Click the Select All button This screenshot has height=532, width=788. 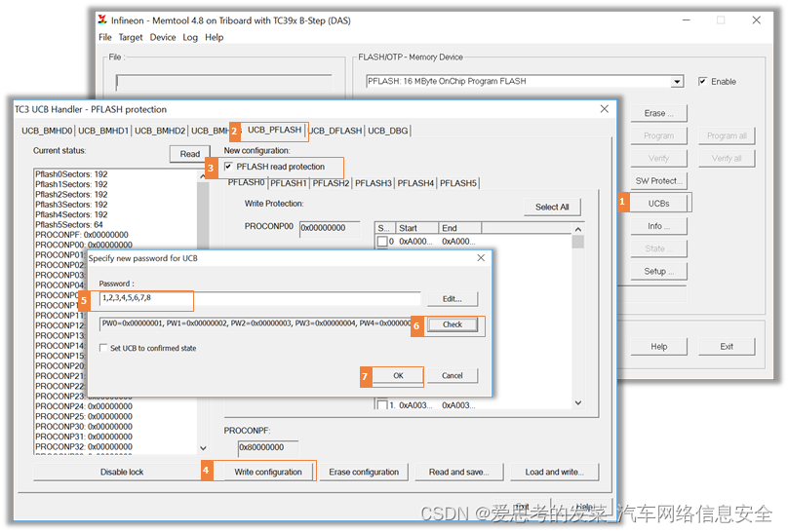click(x=552, y=207)
